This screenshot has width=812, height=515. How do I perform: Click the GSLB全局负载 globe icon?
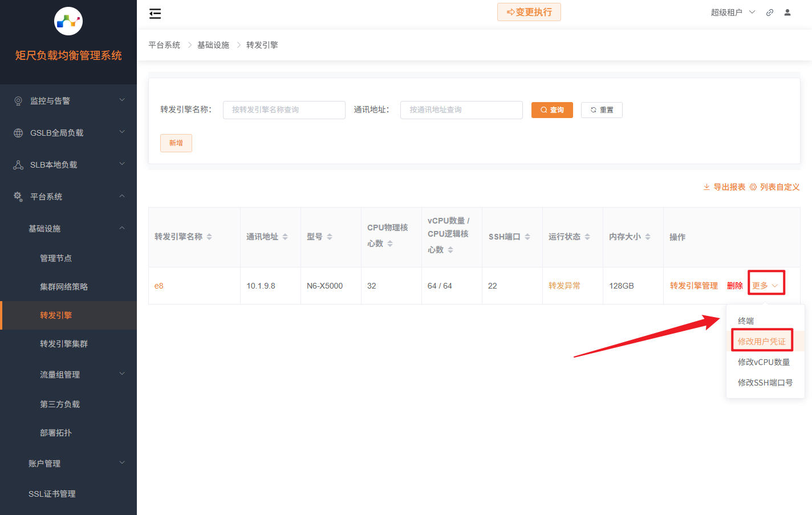click(17, 132)
